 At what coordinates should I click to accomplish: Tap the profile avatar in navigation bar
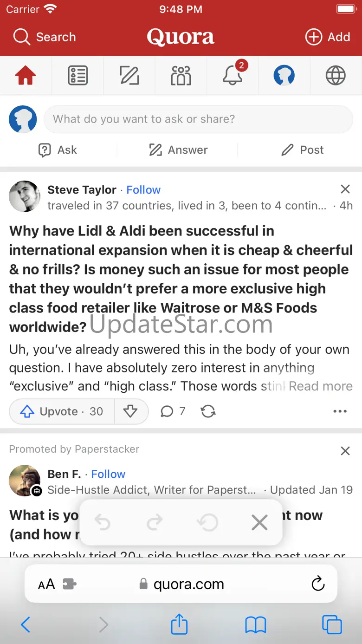[x=284, y=76]
